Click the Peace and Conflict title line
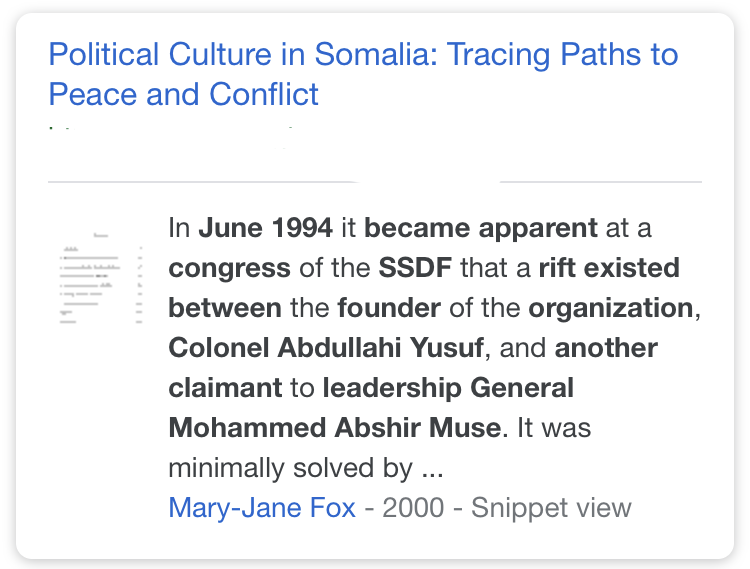750x569 pixels. click(x=183, y=94)
